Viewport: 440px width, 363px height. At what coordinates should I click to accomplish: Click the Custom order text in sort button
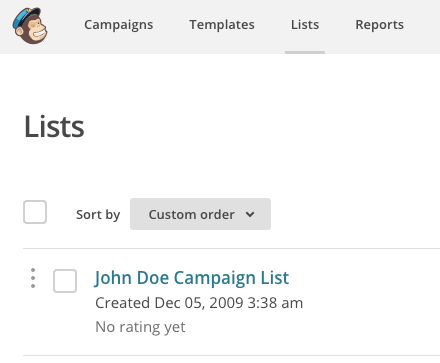pos(192,214)
